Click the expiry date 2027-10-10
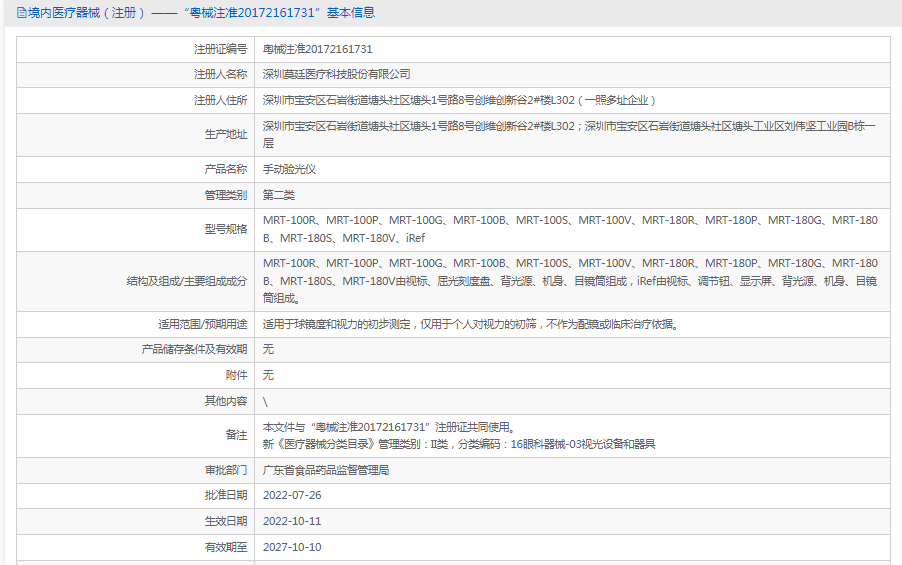The height and width of the screenshot is (565, 902). pos(292,547)
